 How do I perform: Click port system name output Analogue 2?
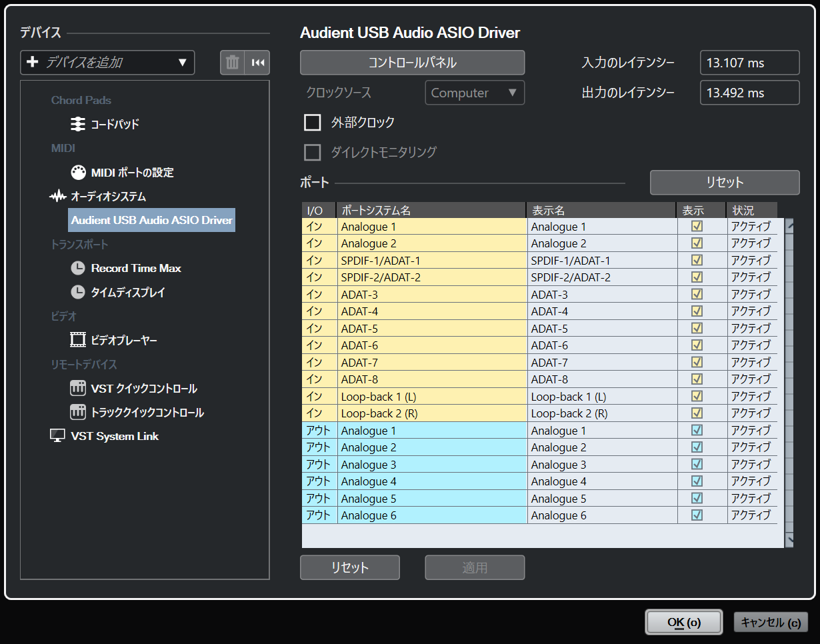coord(432,447)
